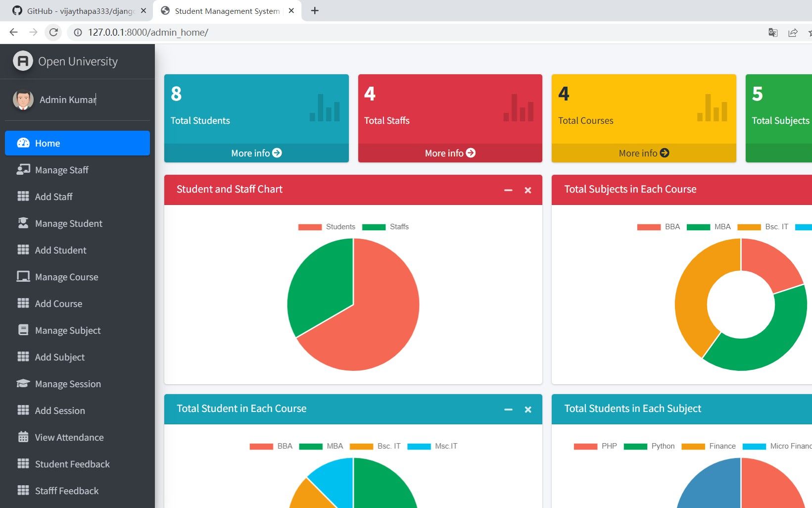812x508 pixels.
Task: Click the Add Staff grid icon
Action: pyautogui.click(x=23, y=197)
